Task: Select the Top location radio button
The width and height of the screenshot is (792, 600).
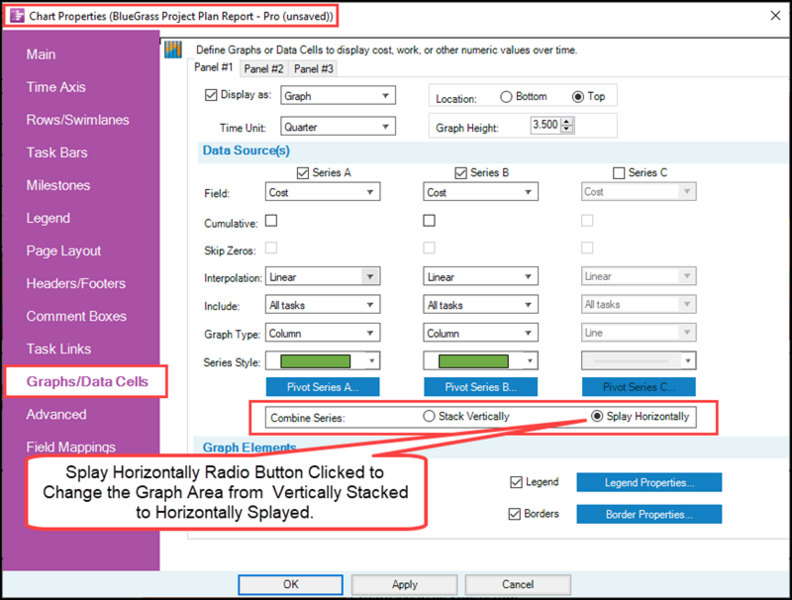Action: pyautogui.click(x=578, y=96)
